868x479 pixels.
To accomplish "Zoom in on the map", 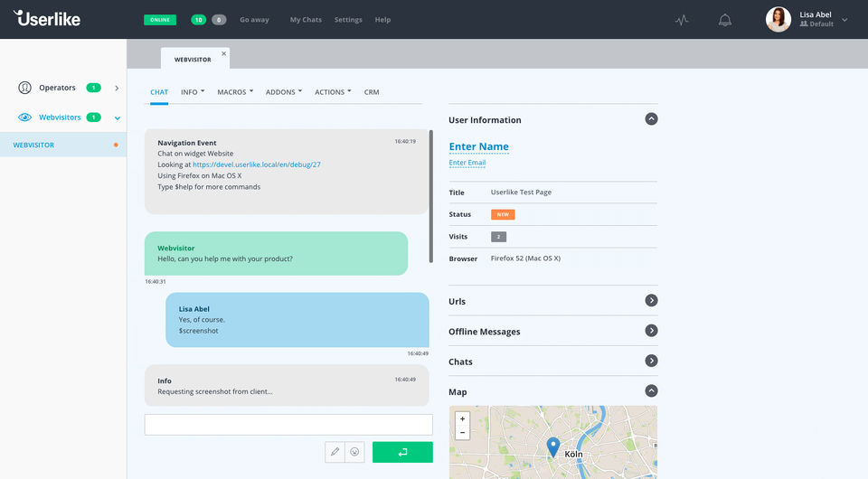I will point(462,419).
